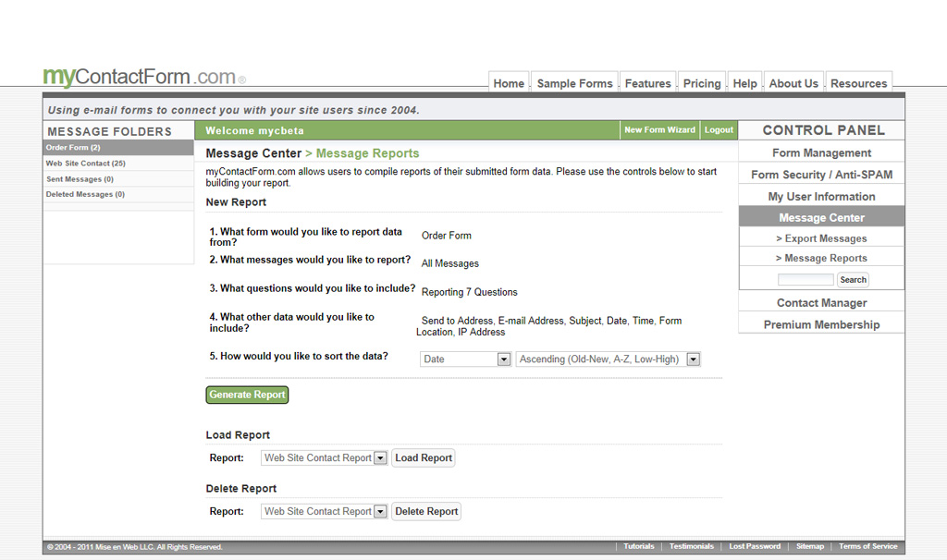Open the Pricing tab
This screenshot has height=560, width=947.
tap(702, 83)
